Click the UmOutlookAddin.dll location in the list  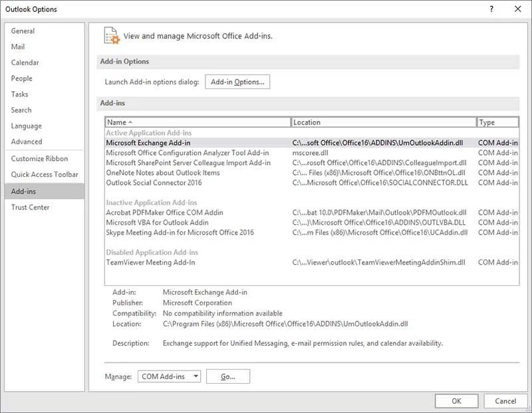[x=378, y=143]
